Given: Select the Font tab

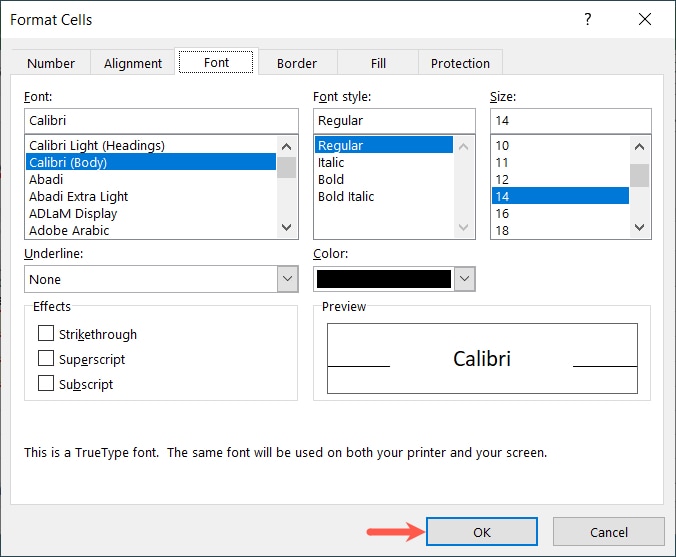Looking at the screenshot, I should coord(216,63).
